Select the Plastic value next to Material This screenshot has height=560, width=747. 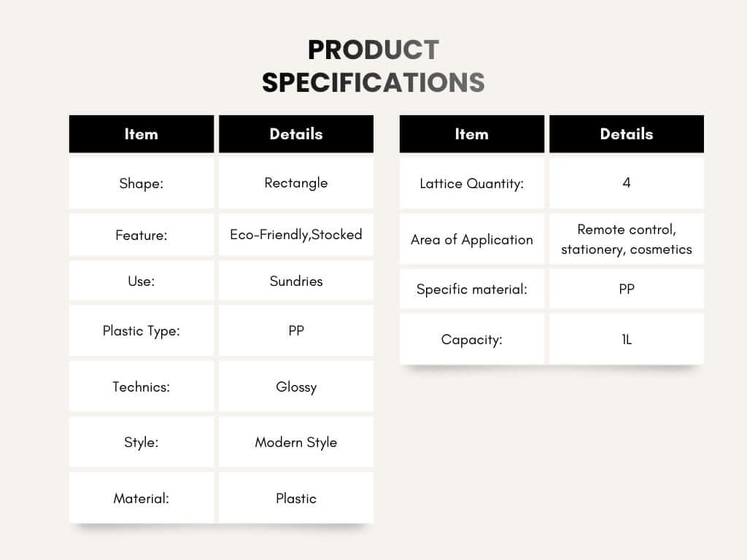click(x=295, y=499)
